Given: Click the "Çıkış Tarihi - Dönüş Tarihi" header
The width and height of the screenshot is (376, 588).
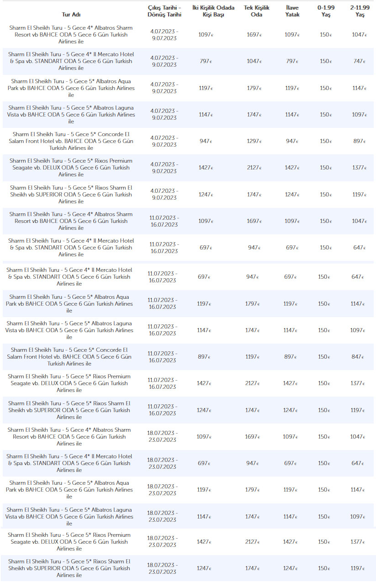Looking at the screenshot, I should pos(164,11).
